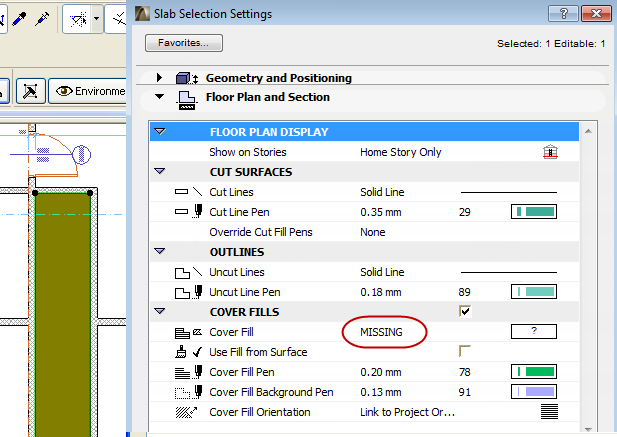617x437 pixels.
Task: Click the Show on Stories house icon
Action: (x=548, y=152)
